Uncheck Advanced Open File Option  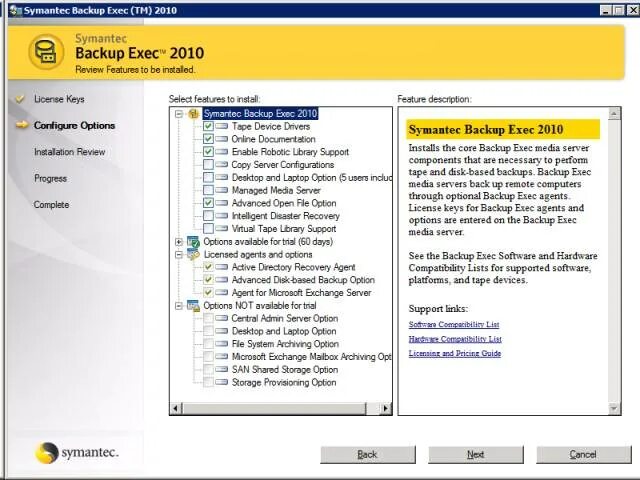(x=208, y=203)
